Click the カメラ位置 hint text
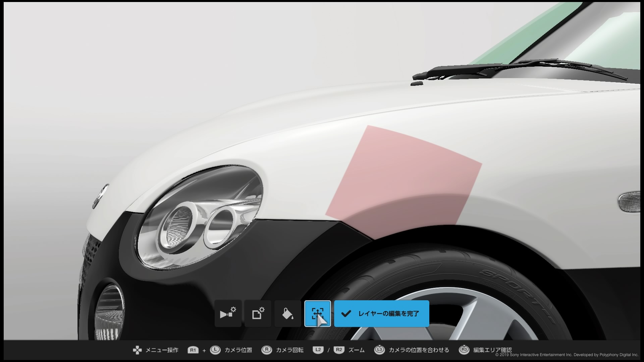This screenshot has height=362, width=644. (238, 350)
